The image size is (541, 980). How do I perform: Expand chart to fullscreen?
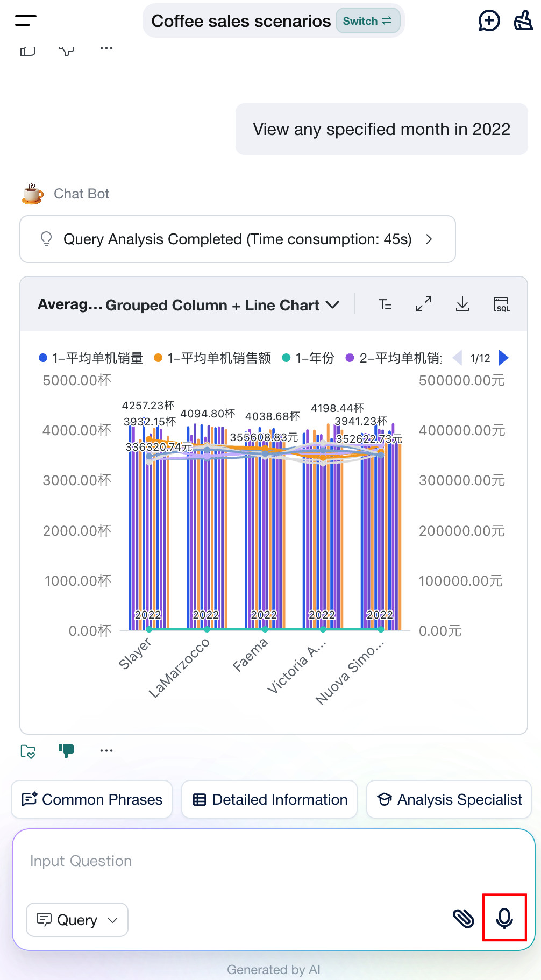tap(424, 304)
